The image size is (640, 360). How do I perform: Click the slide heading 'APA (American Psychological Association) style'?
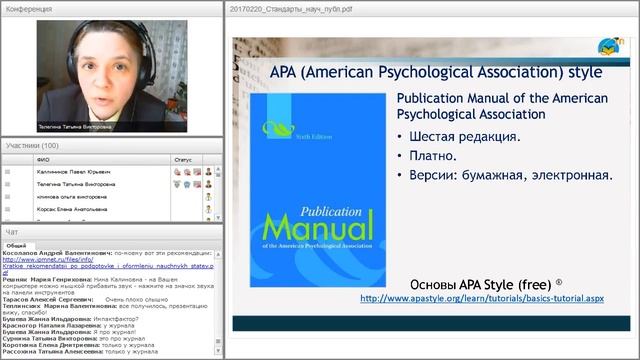pyautogui.click(x=436, y=72)
